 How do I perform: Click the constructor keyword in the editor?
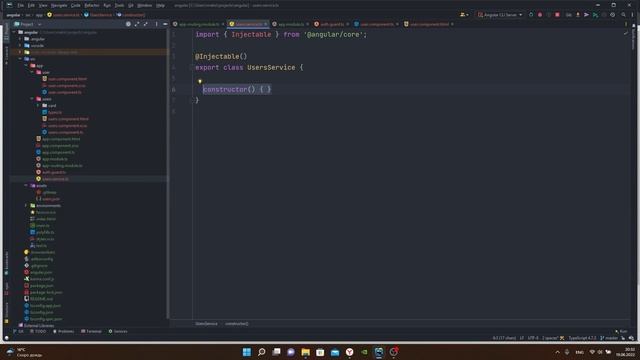(x=225, y=89)
